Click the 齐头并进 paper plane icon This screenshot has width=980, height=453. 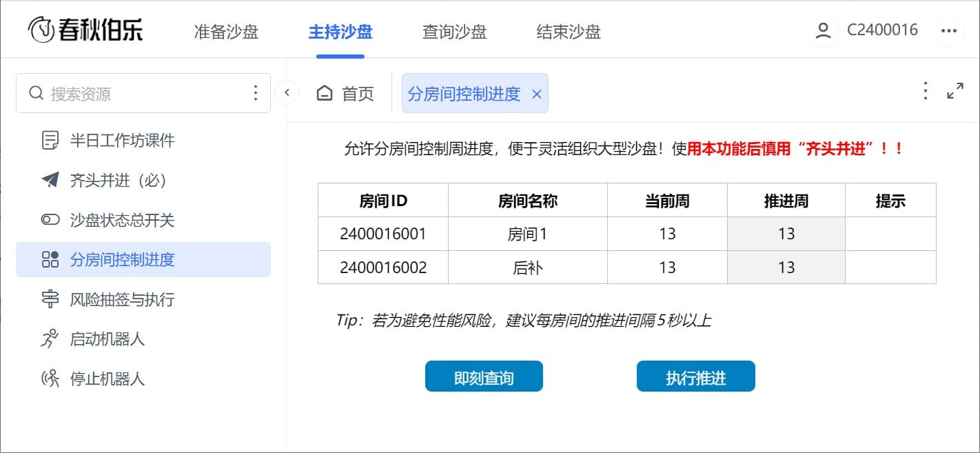click(x=50, y=180)
